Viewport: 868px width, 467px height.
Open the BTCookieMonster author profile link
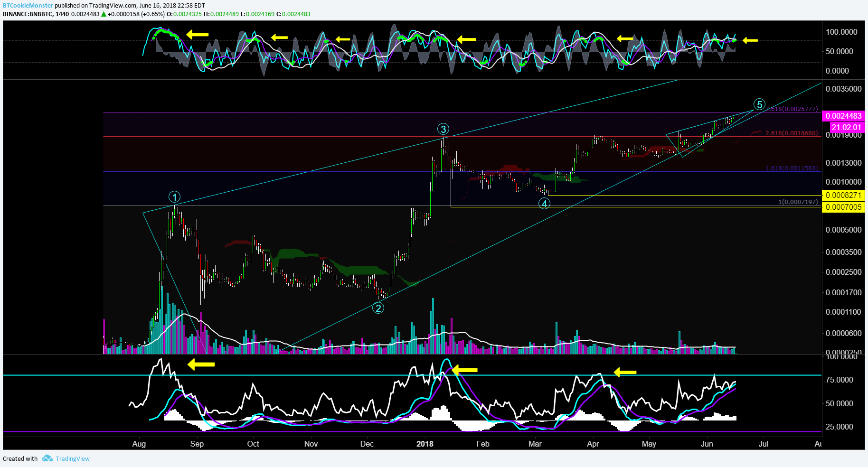pos(28,6)
